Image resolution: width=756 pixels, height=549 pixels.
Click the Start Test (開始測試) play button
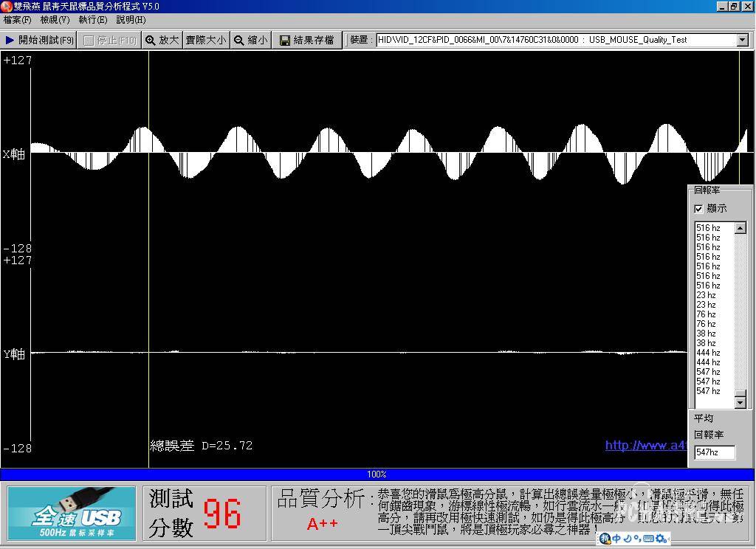pyautogui.click(x=10, y=41)
